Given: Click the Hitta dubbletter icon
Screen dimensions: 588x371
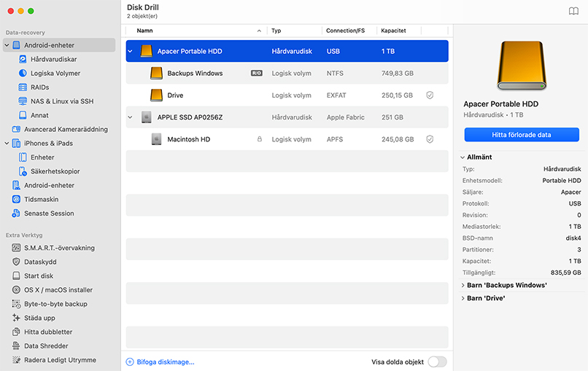Looking at the screenshot, I should pyautogui.click(x=16, y=332).
